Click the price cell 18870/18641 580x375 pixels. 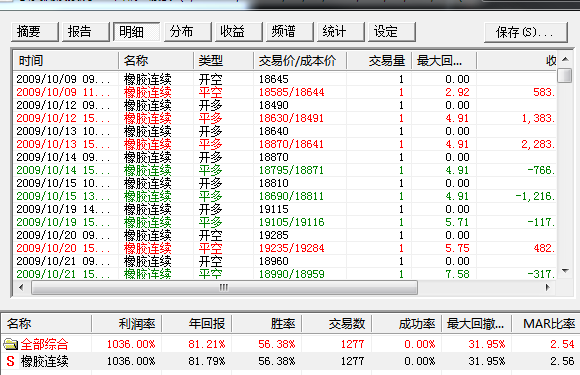pos(291,144)
